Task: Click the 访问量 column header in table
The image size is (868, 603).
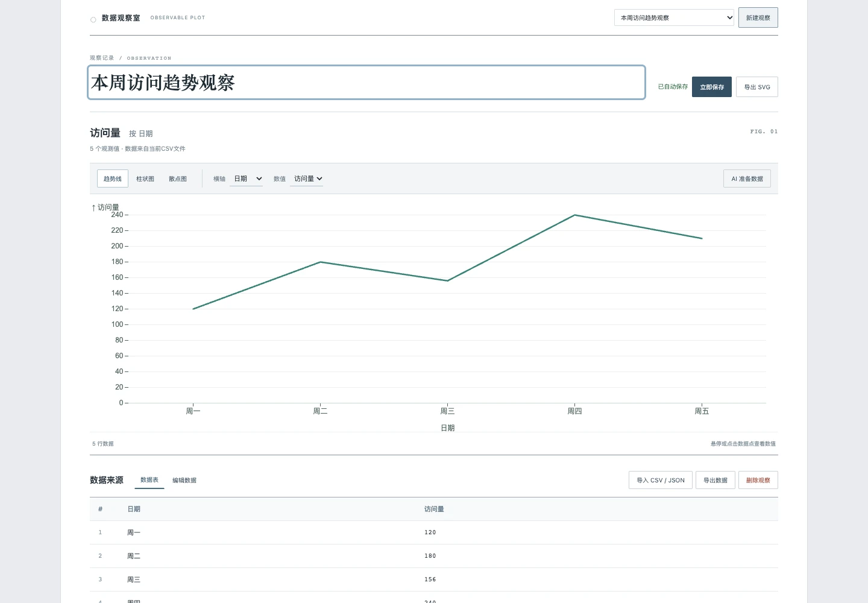Action: pyautogui.click(x=434, y=509)
